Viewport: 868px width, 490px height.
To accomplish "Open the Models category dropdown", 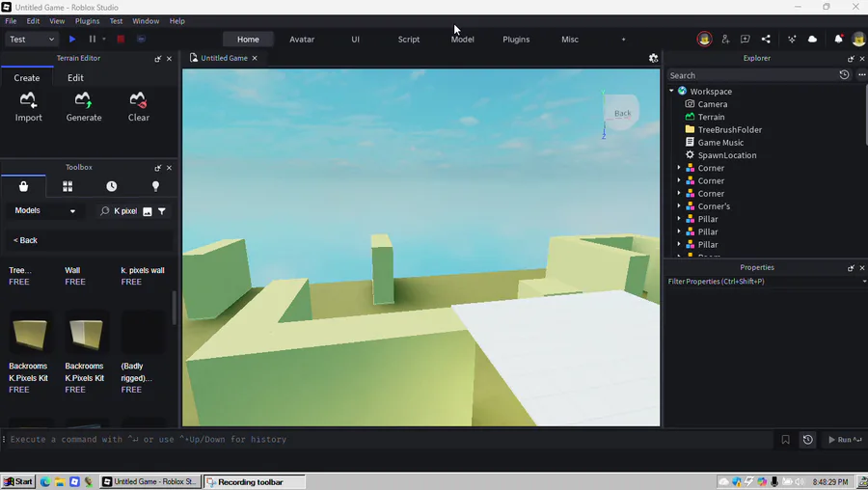I will tap(44, 211).
